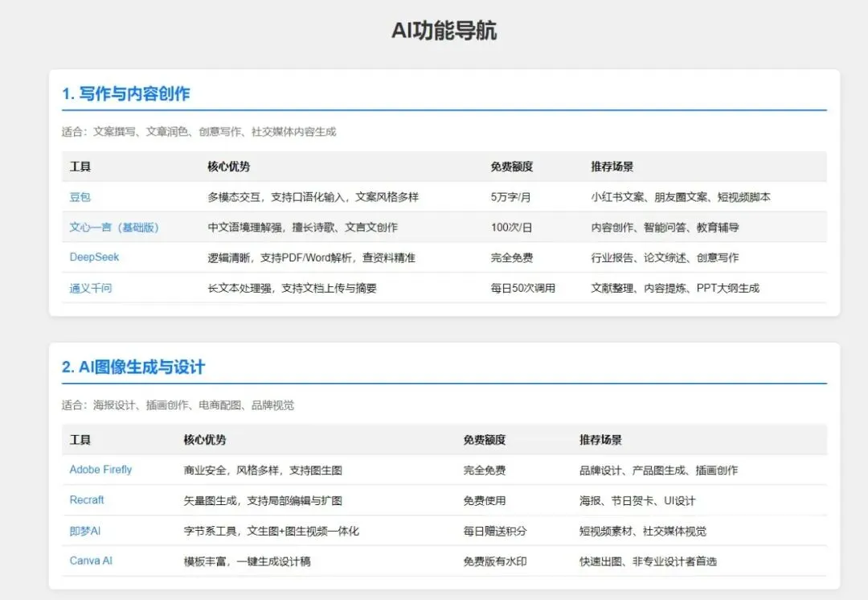
Task: Click 推荐场景 header in writing table
Action: (x=612, y=166)
